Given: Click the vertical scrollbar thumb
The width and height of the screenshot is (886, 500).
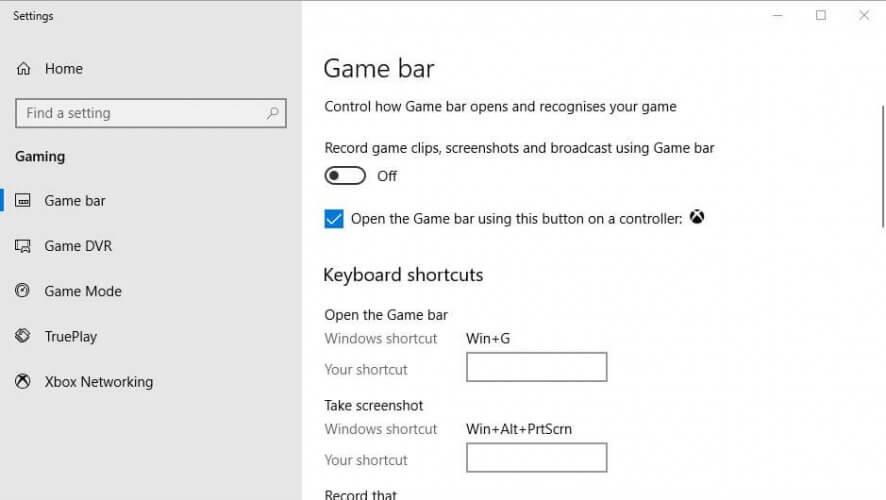Looking at the screenshot, I should point(883,167).
